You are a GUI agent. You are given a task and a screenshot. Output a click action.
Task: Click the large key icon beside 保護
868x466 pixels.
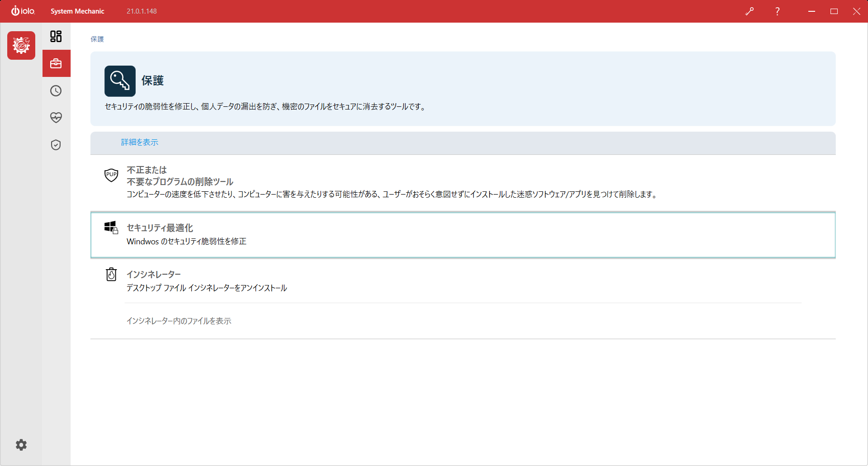point(120,81)
